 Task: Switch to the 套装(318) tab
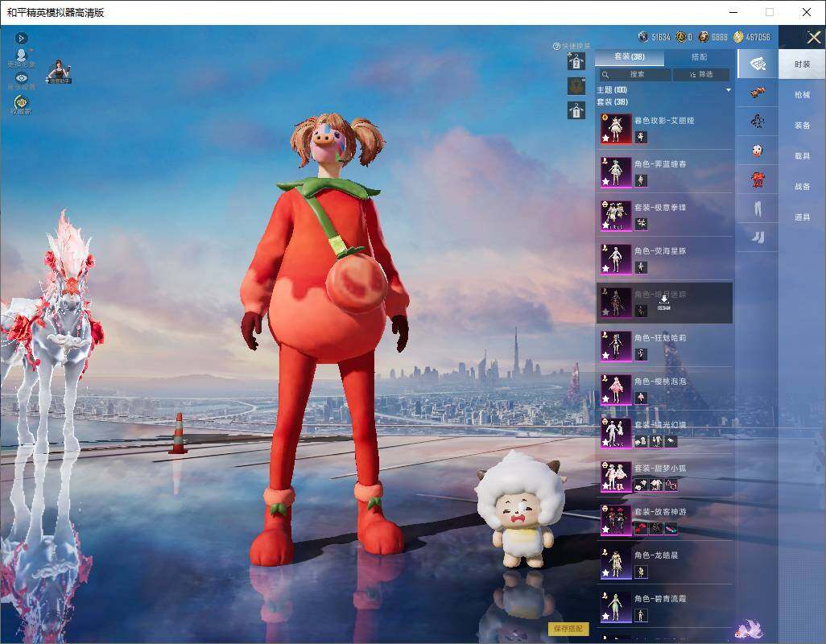pos(630,56)
